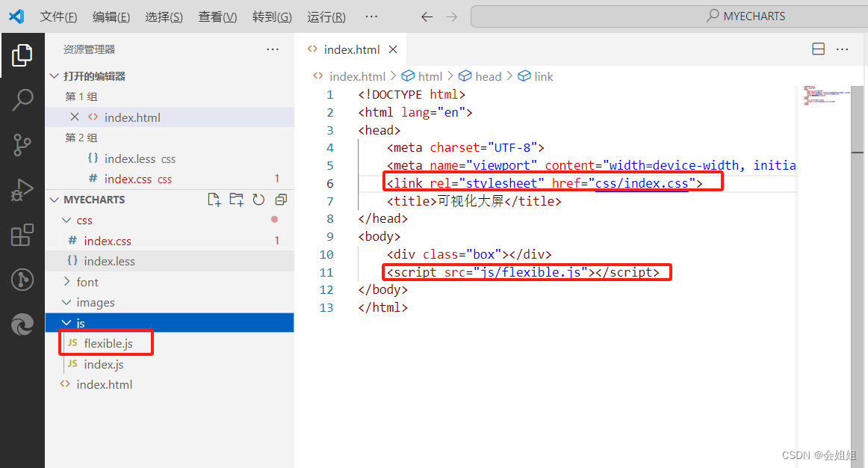Create a new file in MYECHARTS
Image resolution: width=868 pixels, height=468 pixels.
[x=214, y=200]
